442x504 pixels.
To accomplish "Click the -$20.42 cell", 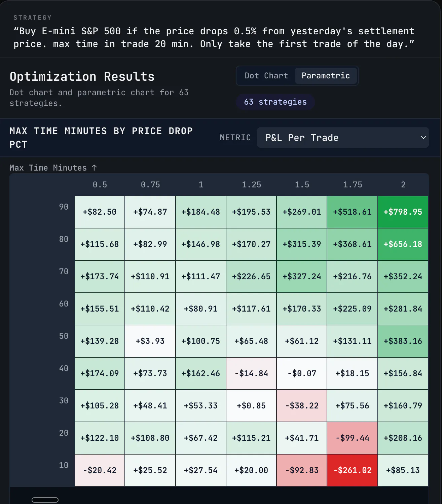I will [100, 470].
